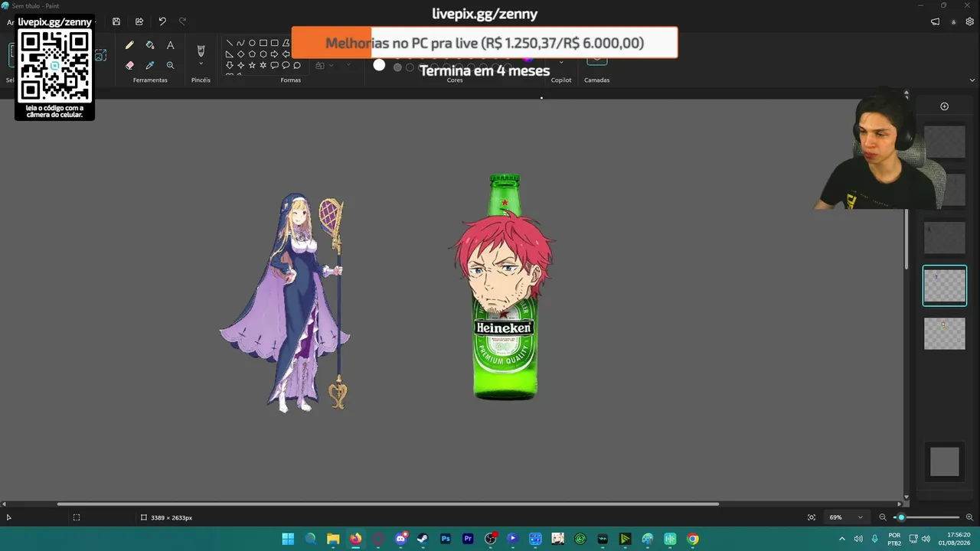Screen dimensions: 980x551
Task: Select the highlighted layer thumbnail
Action: (x=944, y=285)
